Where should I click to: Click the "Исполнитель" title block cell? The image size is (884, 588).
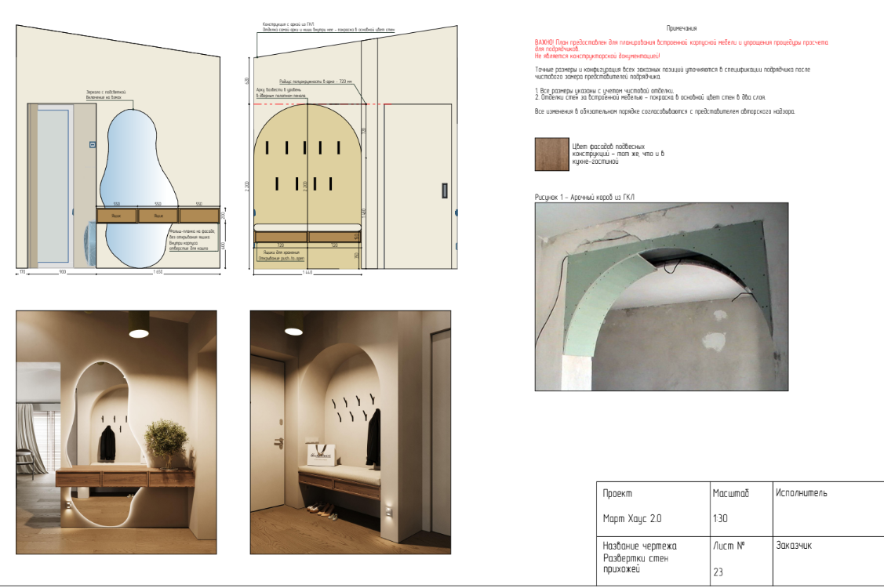801,493
